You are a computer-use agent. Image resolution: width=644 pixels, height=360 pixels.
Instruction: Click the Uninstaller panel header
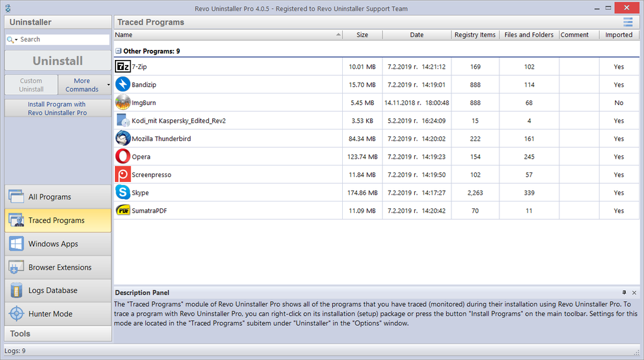coord(58,22)
